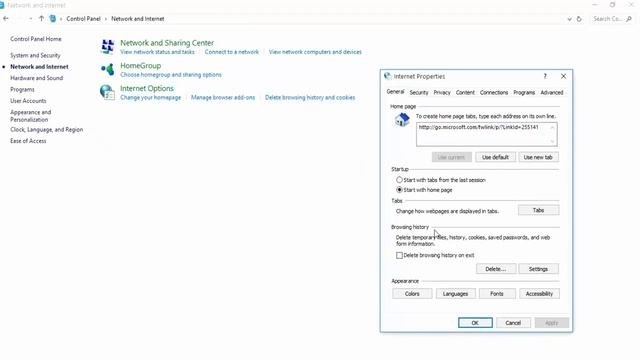Open User Accounts category
The width and height of the screenshot is (640, 360).
[x=28, y=101]
